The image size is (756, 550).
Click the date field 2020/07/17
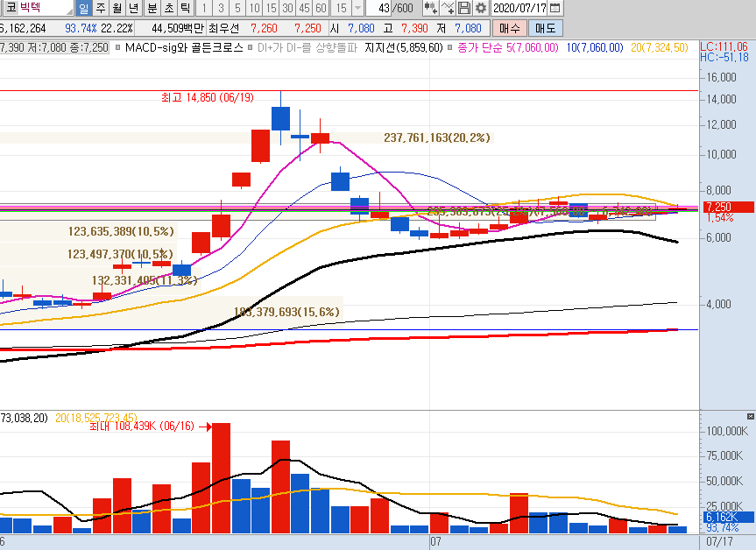pyautogui.click(x=519, y=8)
